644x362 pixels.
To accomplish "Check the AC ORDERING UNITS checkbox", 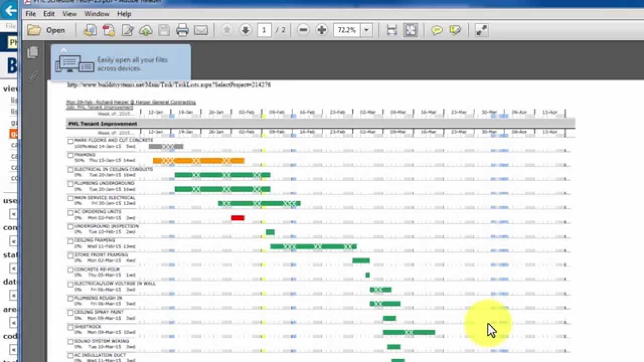I will point(70,213).
